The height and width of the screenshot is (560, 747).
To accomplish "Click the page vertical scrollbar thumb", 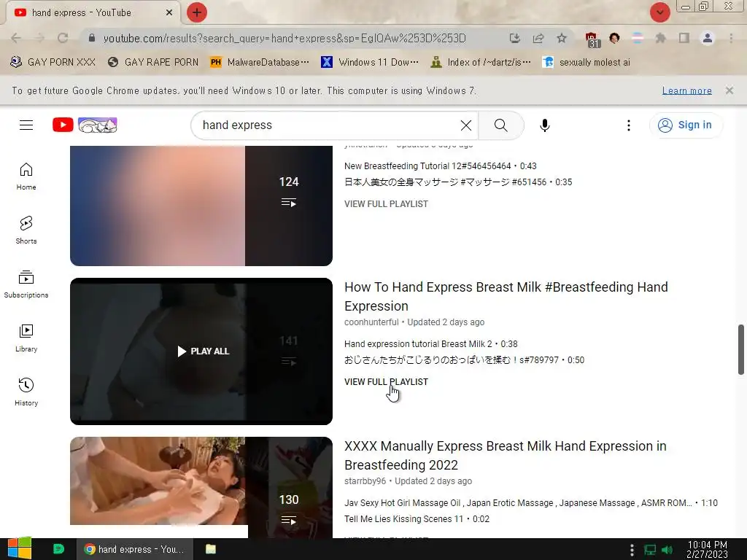I will (x=741, y=349).
